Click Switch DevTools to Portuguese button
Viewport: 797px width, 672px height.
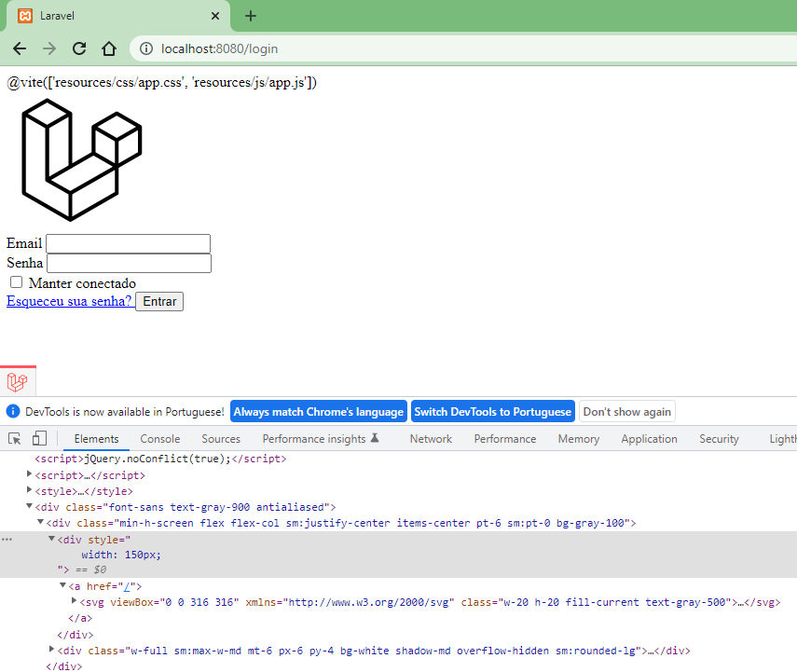pyautogui.click(x=492, y=412)
